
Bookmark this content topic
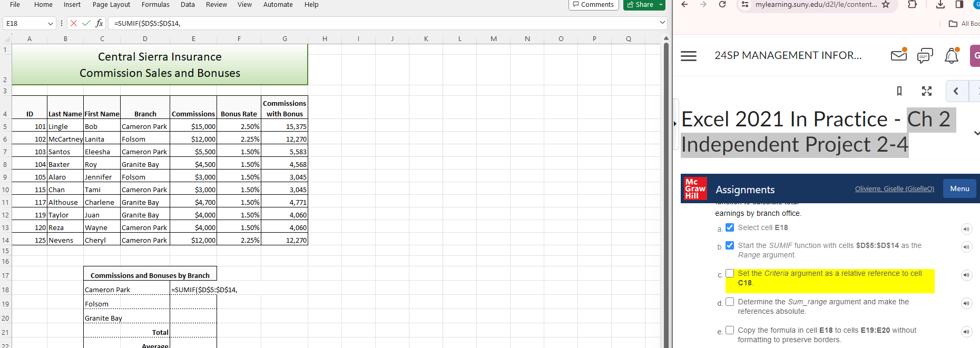(899, 91)
